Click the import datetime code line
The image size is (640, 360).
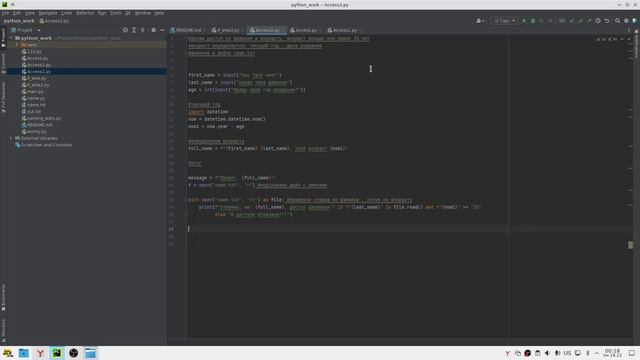208,112
